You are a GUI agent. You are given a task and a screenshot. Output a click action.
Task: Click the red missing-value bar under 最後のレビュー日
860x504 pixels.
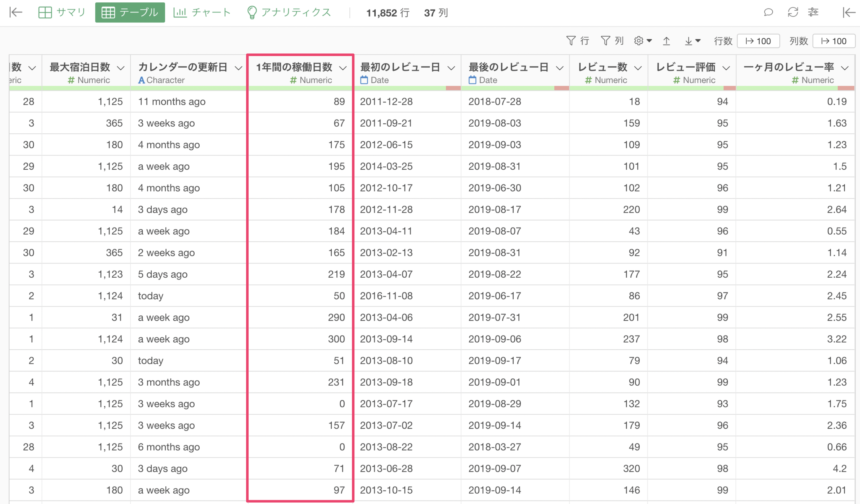click(x=561, y=88)
